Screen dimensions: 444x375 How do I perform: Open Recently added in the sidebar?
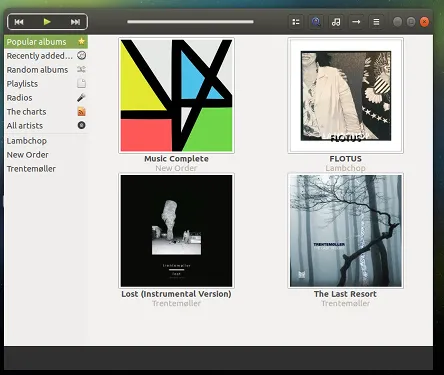46,56
